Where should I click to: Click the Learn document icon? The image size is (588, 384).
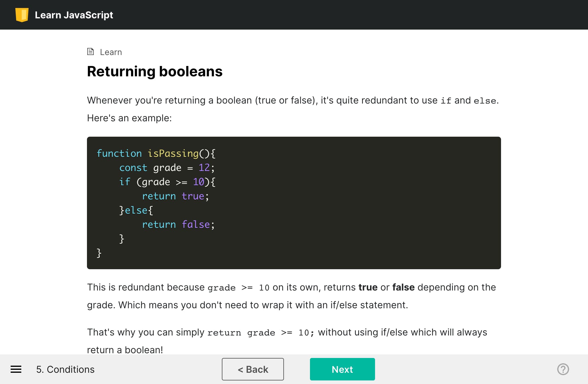91,52
